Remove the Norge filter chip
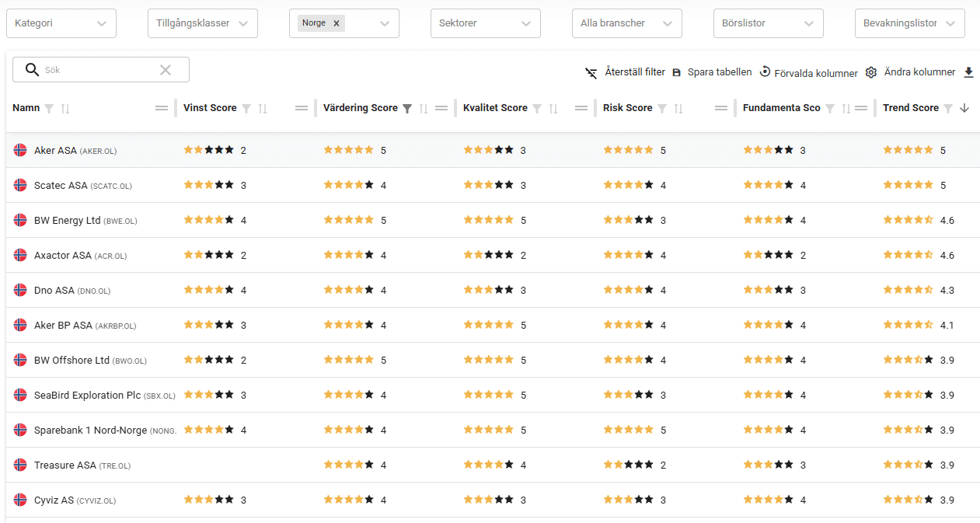980x523 pixels. tap(337, 23)
